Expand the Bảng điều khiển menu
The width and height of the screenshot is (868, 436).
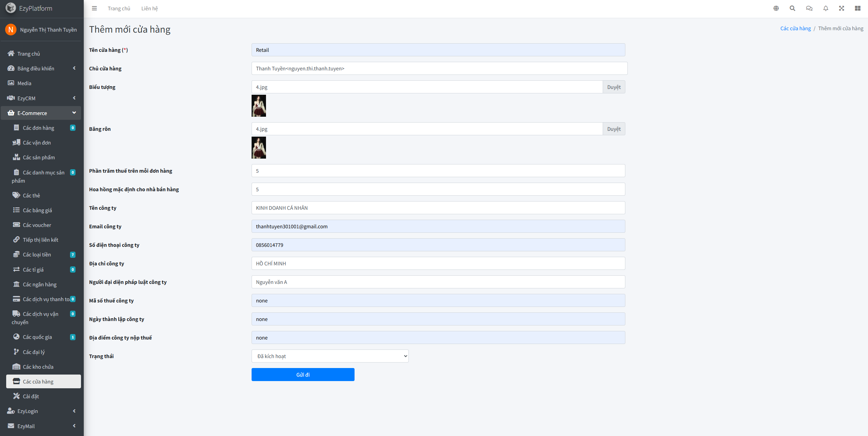pos(41,68)
